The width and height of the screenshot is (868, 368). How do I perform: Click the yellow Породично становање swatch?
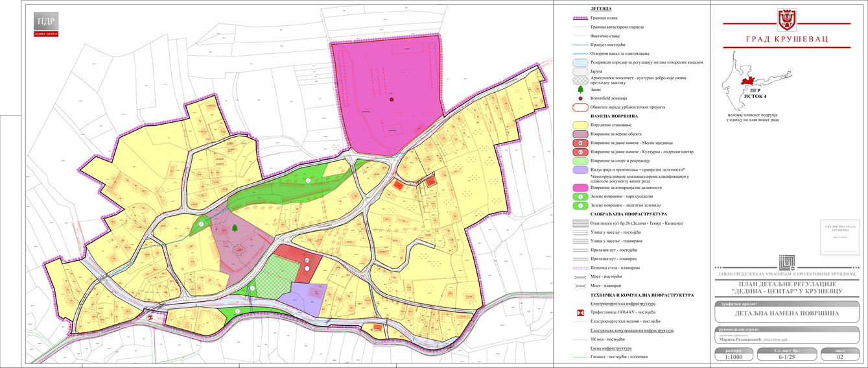[x=580, y=125]
